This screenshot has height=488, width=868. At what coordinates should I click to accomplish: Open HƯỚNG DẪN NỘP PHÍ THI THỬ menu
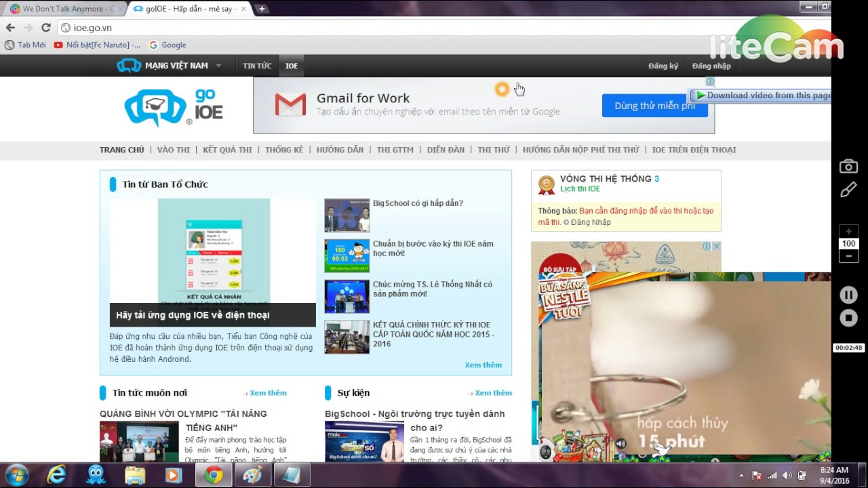[x=580, y=150]
